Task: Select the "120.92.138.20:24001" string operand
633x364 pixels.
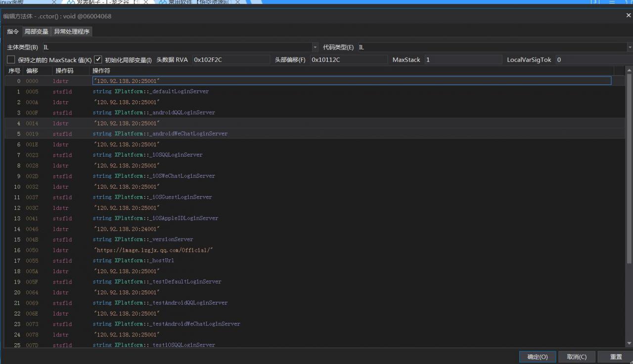Action: click(x=127, y=229)
